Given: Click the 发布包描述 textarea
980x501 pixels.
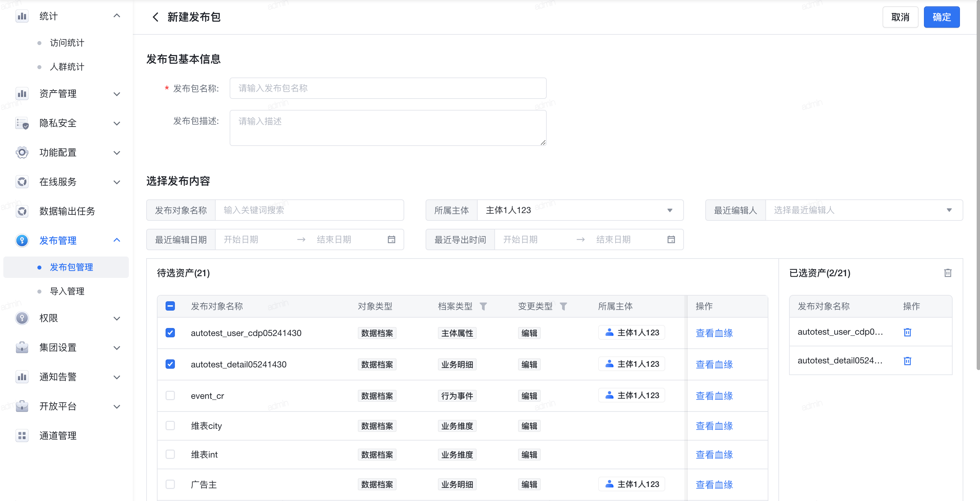Looking at the screenshot, I should pyautogui.click(x=388, y=128).
